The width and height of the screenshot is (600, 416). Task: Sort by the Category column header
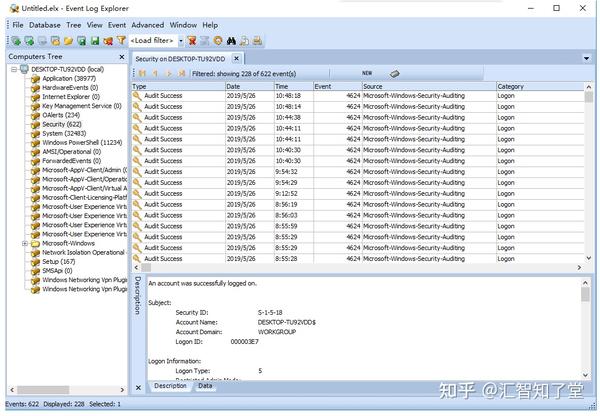tap(540, 86)
